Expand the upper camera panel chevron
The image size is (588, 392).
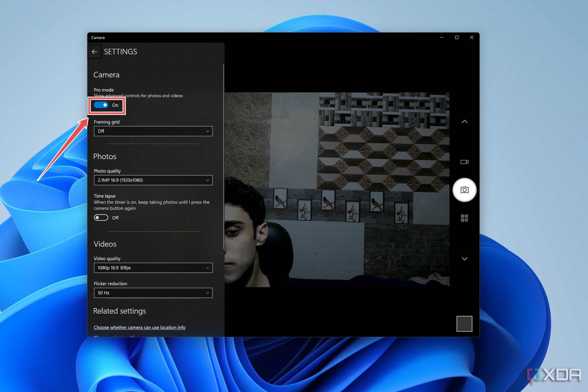465,122
